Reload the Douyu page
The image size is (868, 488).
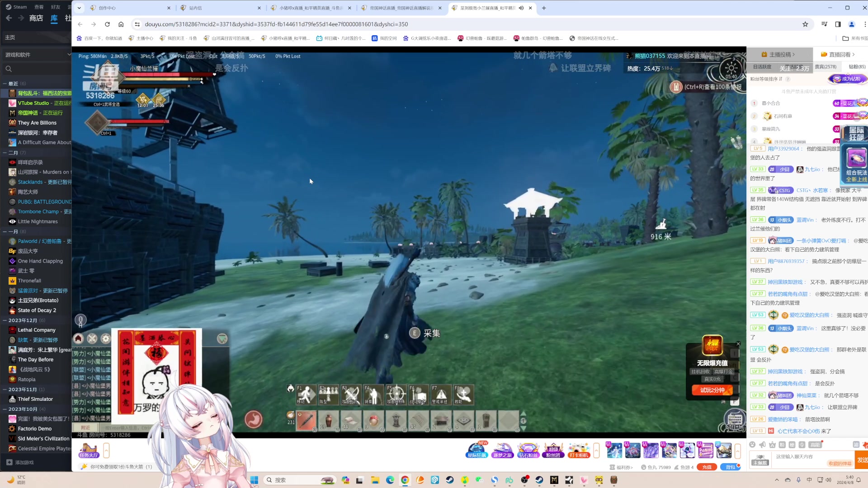(x=107, y=24)
